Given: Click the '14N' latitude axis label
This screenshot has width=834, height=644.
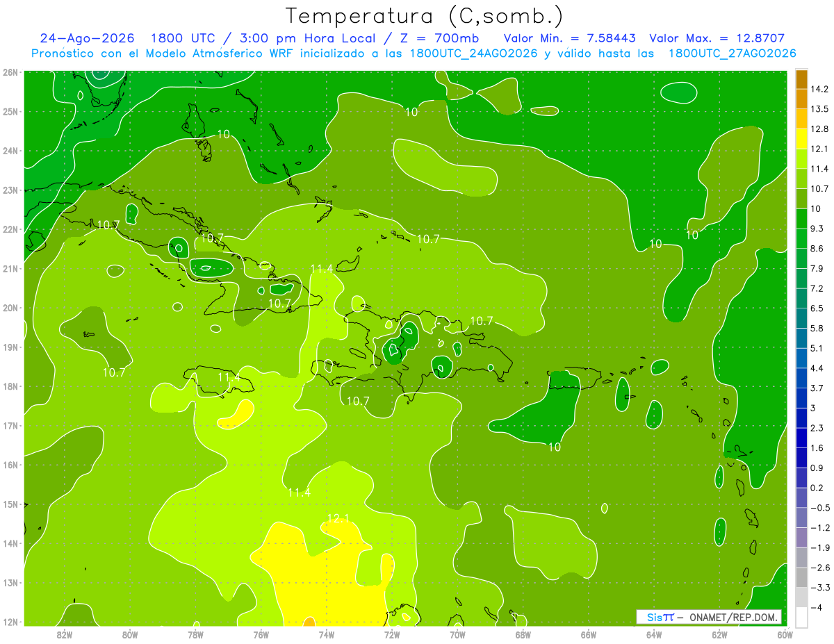Looking at the screenshot, I should (10, 543).
